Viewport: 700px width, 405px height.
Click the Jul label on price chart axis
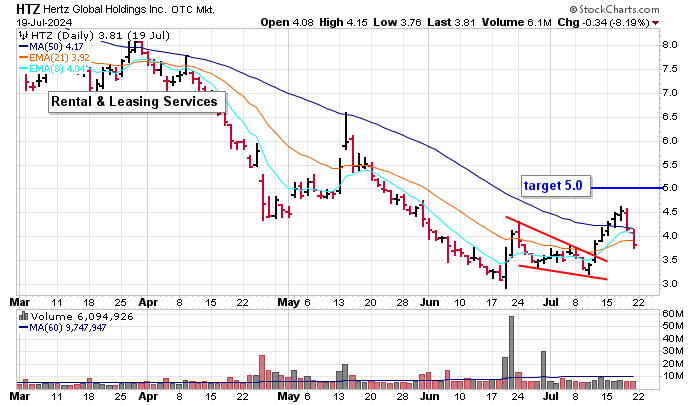point(550,302)
